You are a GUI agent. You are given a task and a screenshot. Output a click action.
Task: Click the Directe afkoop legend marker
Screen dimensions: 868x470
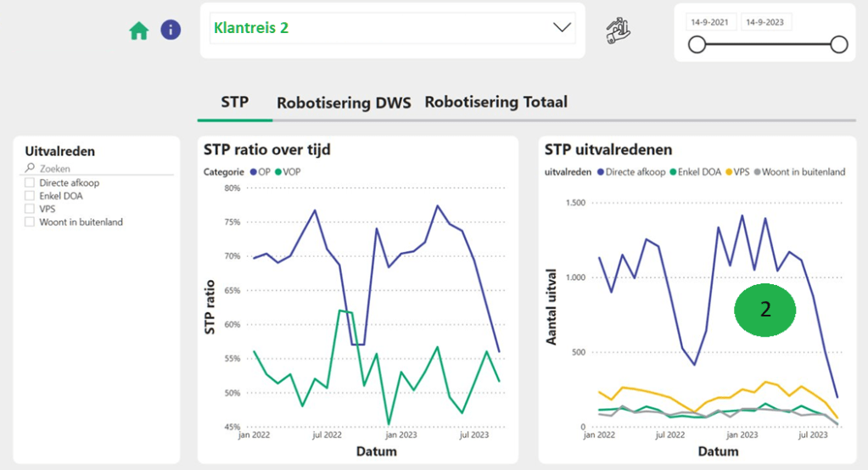601,172
